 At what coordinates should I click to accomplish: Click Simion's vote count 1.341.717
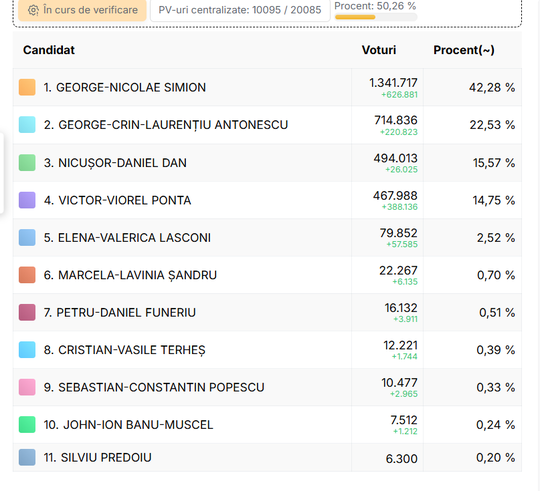(393, 83)
